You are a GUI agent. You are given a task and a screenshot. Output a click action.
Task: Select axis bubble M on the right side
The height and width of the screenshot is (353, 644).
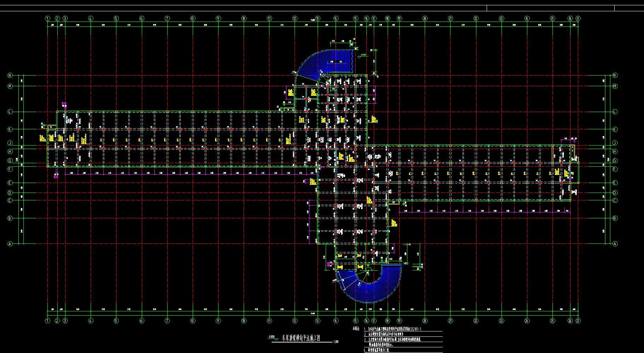[x=615, y=86]
